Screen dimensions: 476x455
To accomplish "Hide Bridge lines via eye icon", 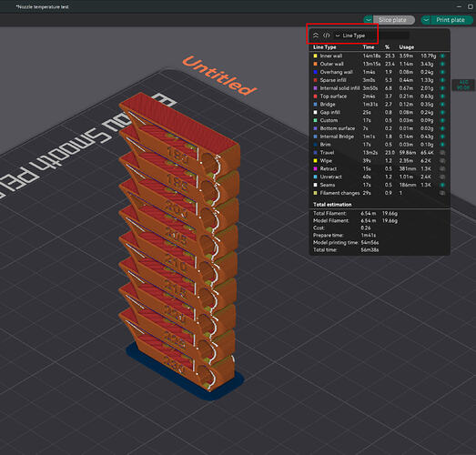I will pos(442,104).
